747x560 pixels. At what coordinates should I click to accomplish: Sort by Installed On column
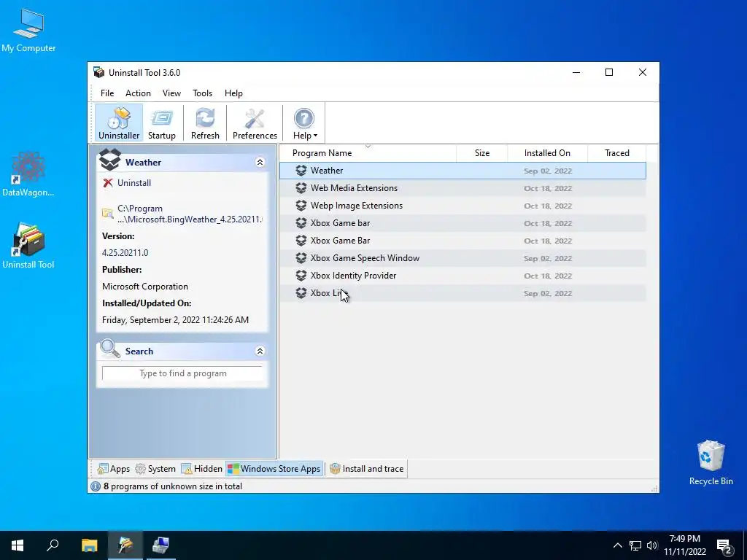[x=547, y=153]
